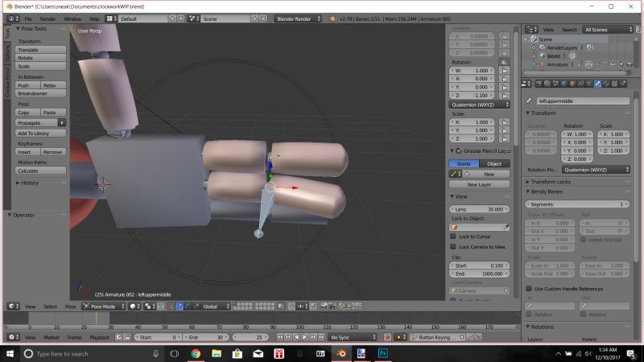
Task: Open the Playback menu in timeline
Action: coord(99,337)
